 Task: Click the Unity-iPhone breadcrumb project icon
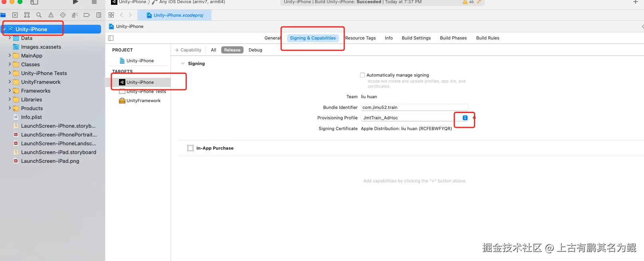[111, 26]
